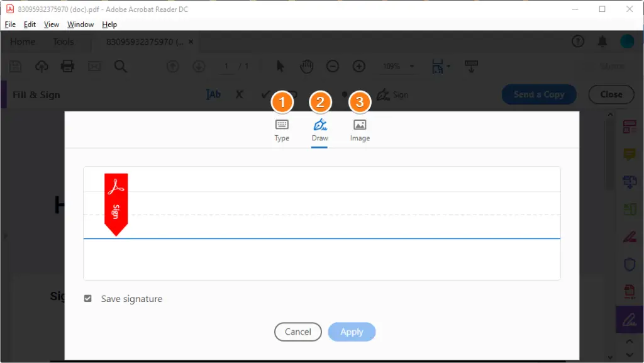This screenshot has height=363, width=644.
Task: Select the Hand pan tool
Action: click(x=306, y=66)
